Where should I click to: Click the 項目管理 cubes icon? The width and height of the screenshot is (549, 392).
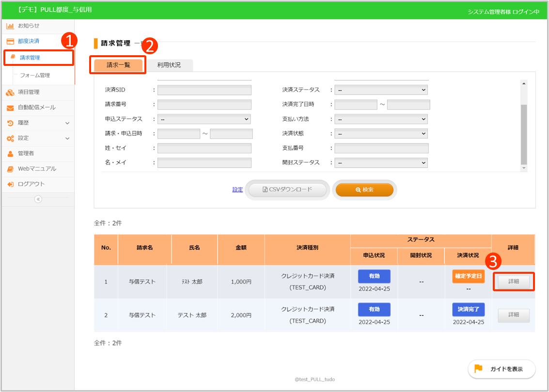tap(10, 92)
